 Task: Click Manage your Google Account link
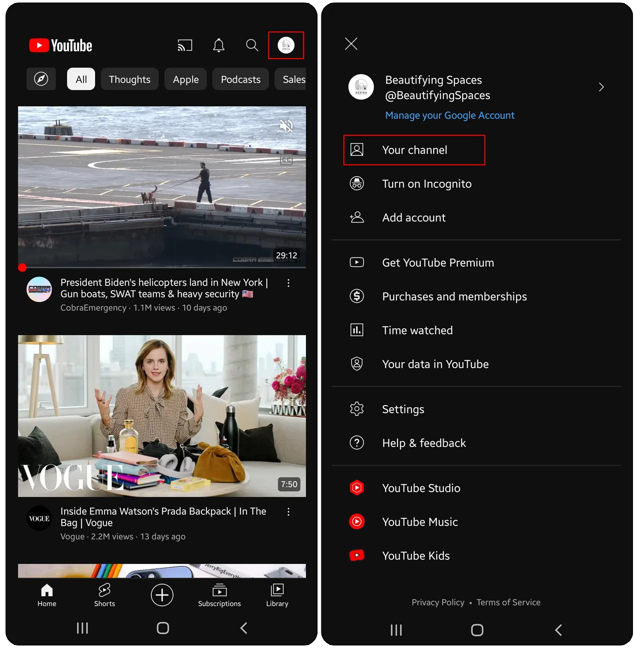(x=449, y=115)
